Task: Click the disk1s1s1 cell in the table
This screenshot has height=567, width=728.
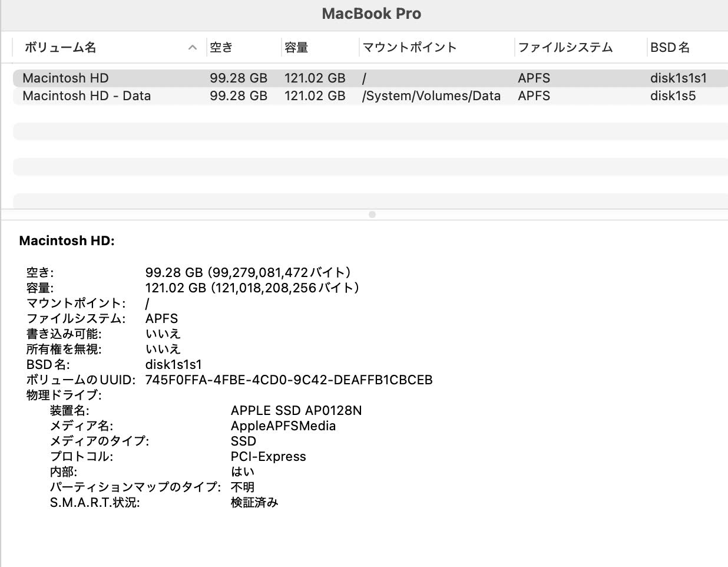Action: coord(679,78)
